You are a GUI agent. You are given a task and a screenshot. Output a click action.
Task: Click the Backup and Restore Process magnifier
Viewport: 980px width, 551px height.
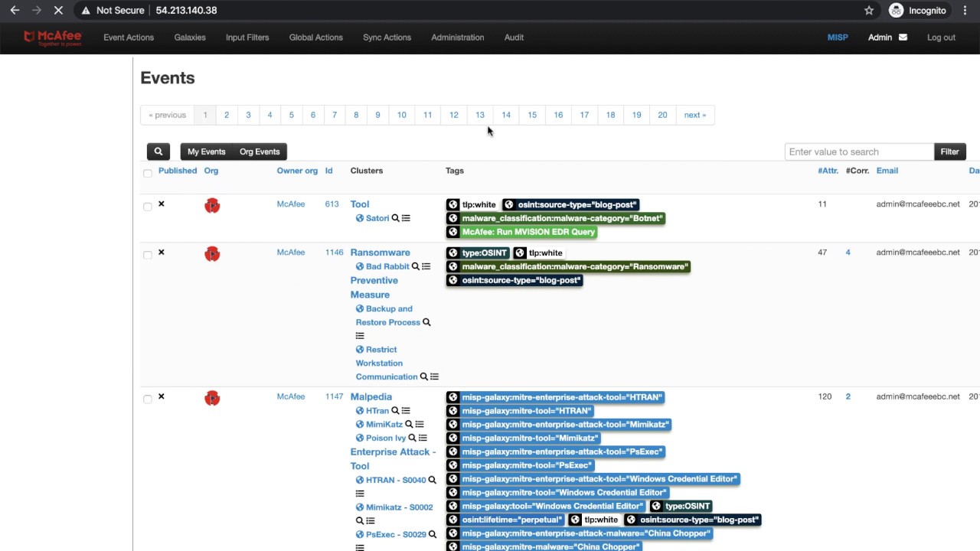click(x=426, y=322)
